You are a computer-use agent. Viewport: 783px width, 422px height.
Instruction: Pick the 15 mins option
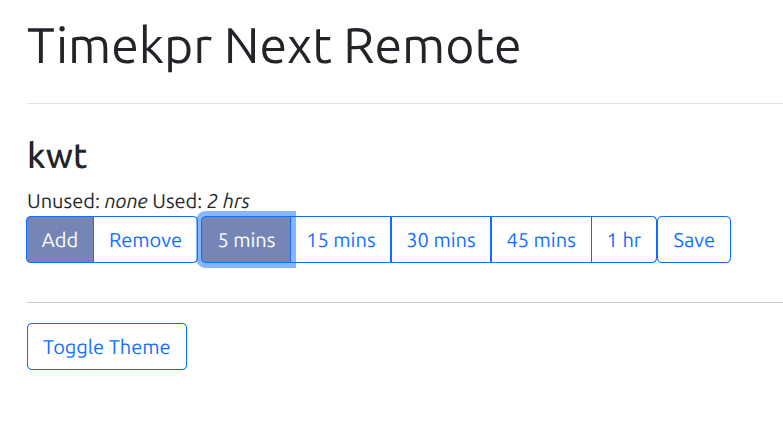(341, 240)
